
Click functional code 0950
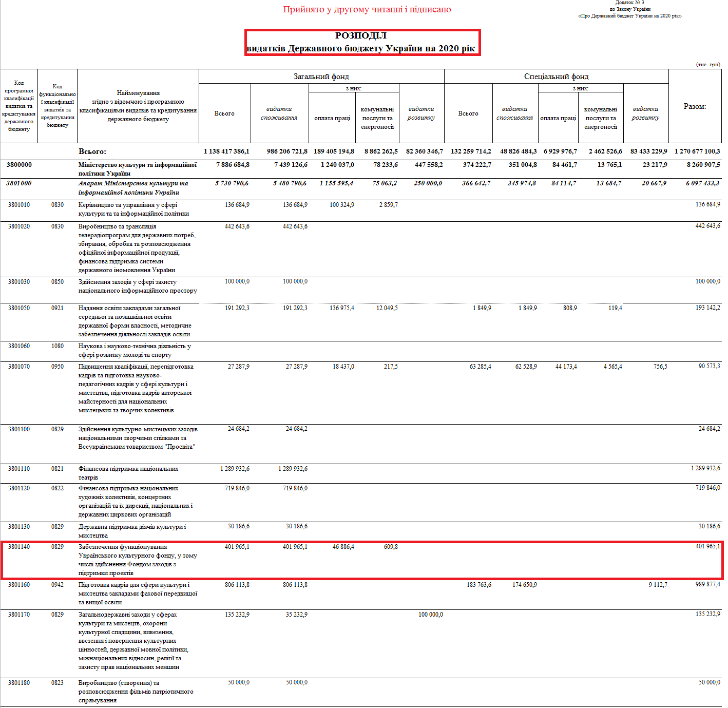pos(58,367)
